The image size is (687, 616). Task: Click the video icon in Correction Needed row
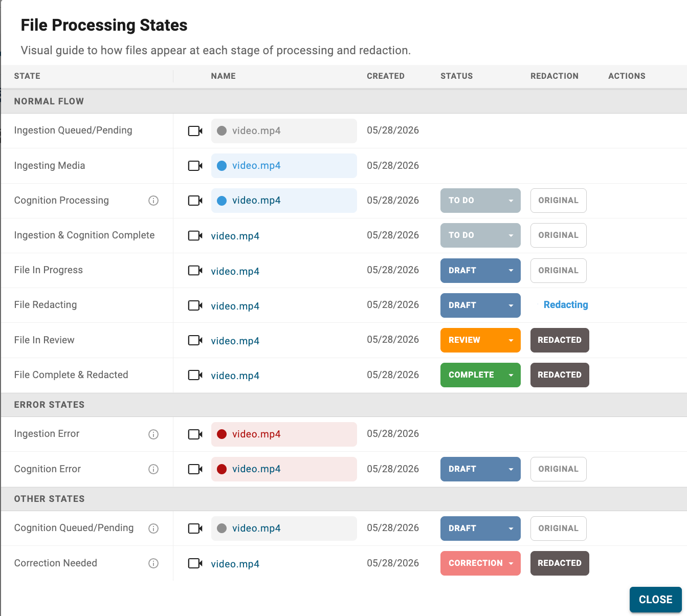pyautogui.click(x=195, y=563)
